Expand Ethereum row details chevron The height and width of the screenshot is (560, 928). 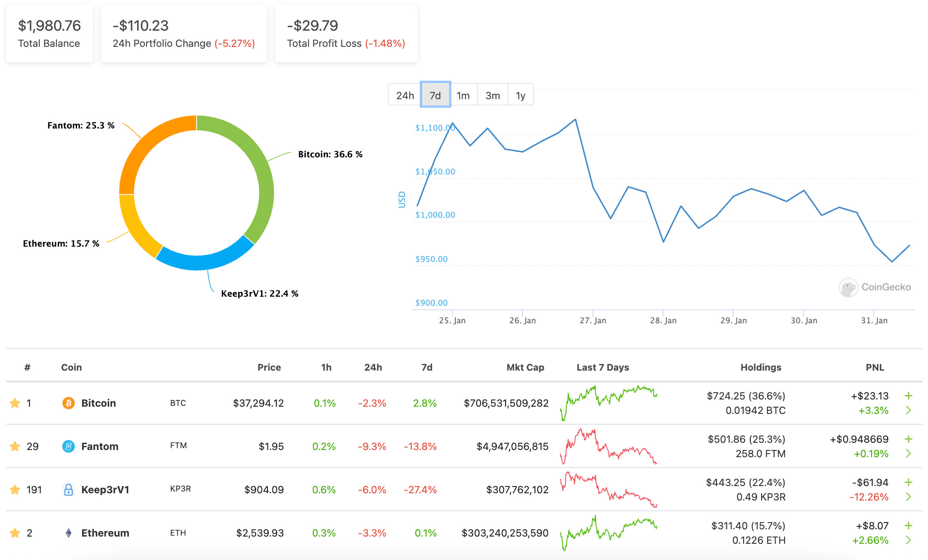(x=909, y=540)
